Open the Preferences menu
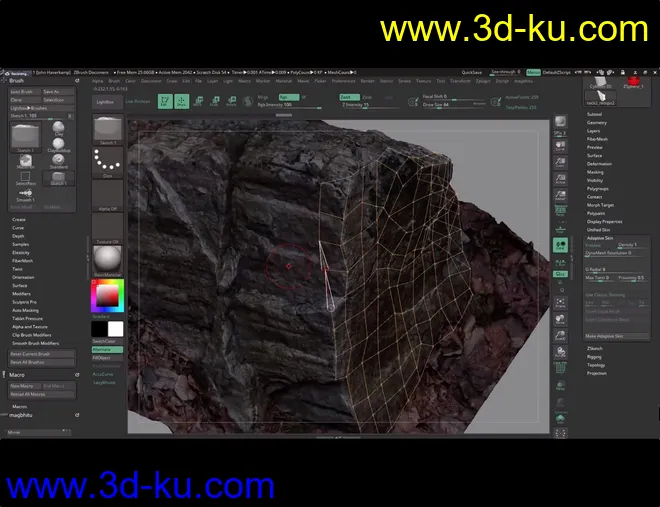The height and width of the screenshot is (507, 660). 343,81
